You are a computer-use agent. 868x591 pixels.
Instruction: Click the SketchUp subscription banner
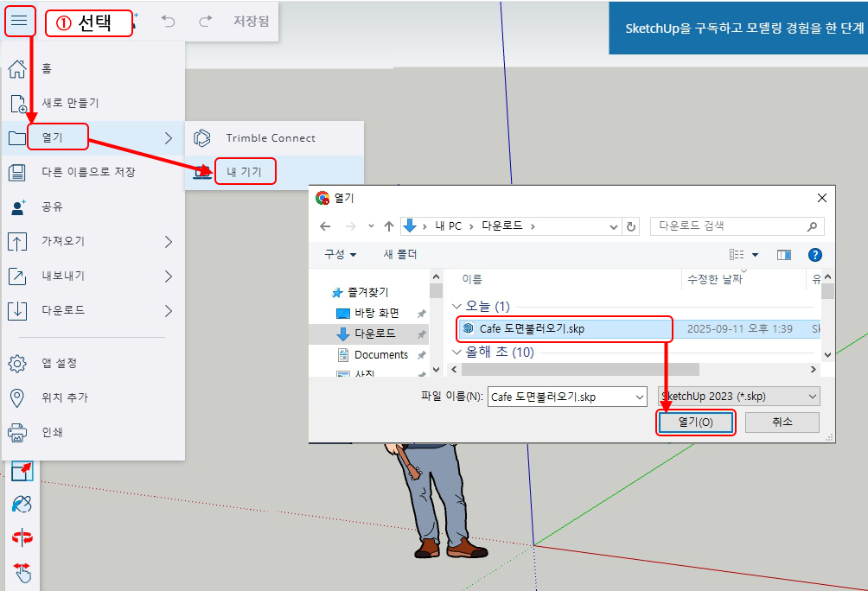(738, 29)
